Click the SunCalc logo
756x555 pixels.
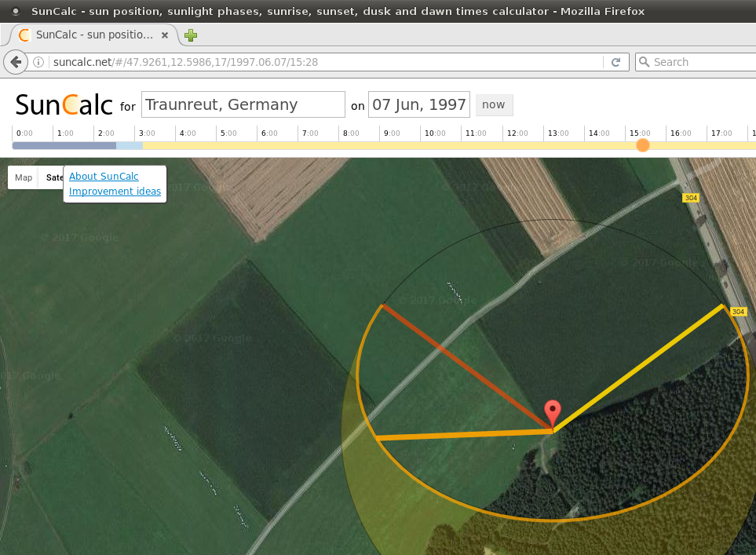point(64,104)
